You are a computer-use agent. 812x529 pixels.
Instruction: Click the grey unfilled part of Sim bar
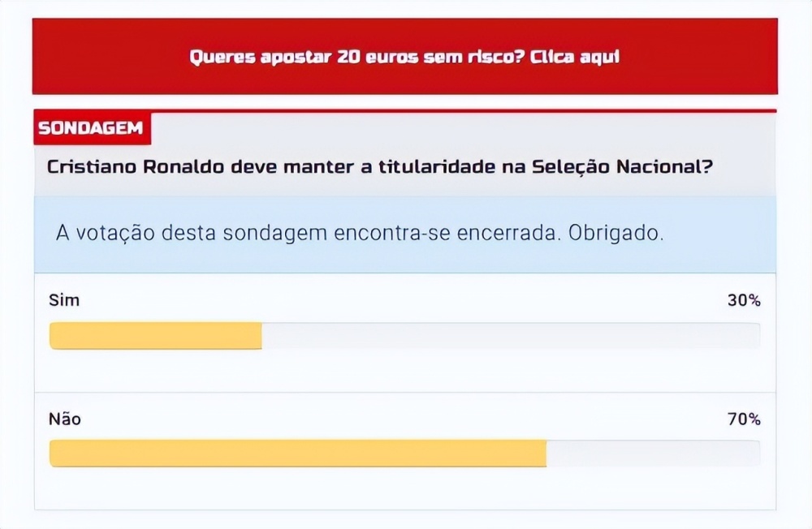tap(511, 335)
